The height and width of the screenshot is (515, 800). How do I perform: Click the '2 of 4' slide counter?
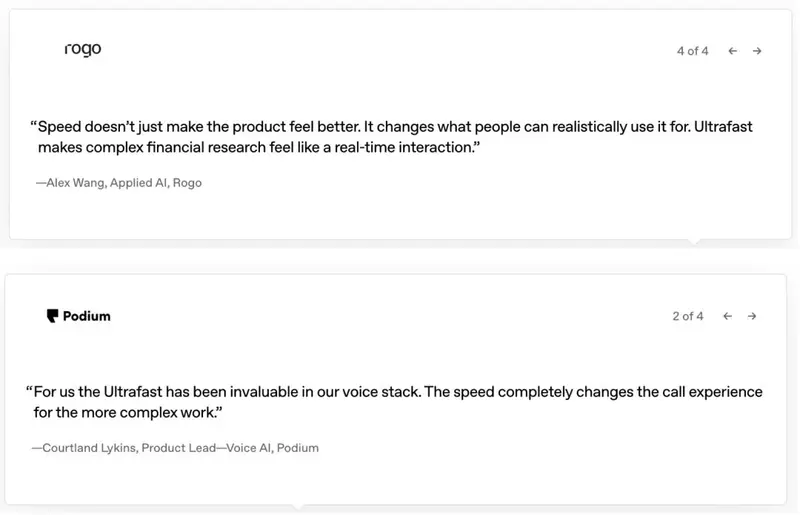pyautogui.click(x=687, y=316)
